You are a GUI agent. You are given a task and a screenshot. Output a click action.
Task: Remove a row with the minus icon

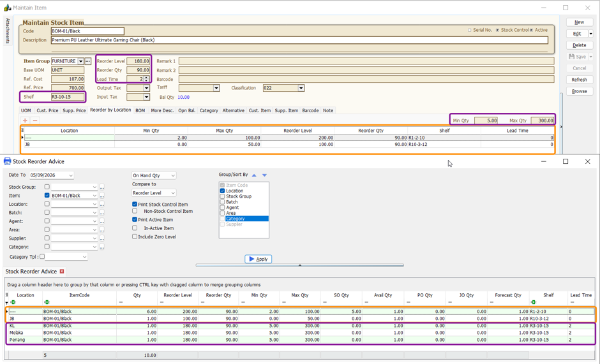click(x=35, y=120)
